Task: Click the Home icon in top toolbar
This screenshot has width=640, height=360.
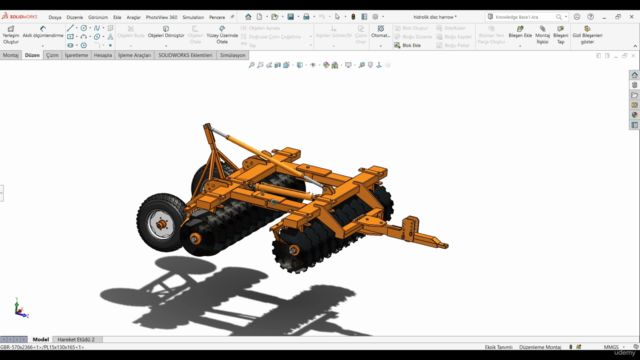Action: point(248,17)
